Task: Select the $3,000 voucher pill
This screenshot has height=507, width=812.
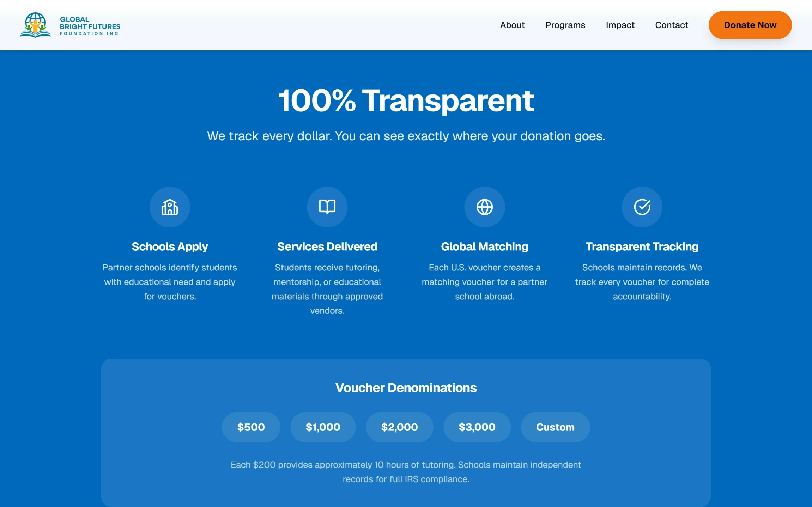Action: tap(477, 427)
